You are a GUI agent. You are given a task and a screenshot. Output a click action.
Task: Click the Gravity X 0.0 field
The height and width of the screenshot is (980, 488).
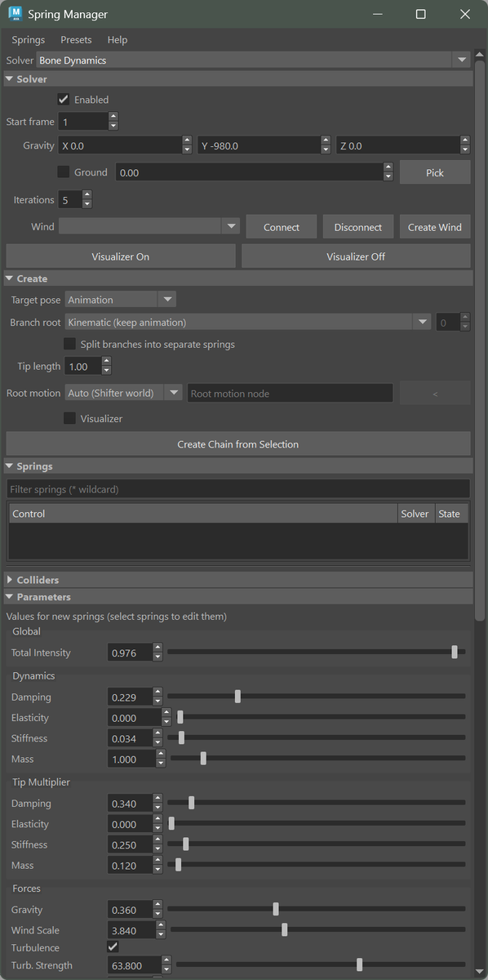(120, 146)
